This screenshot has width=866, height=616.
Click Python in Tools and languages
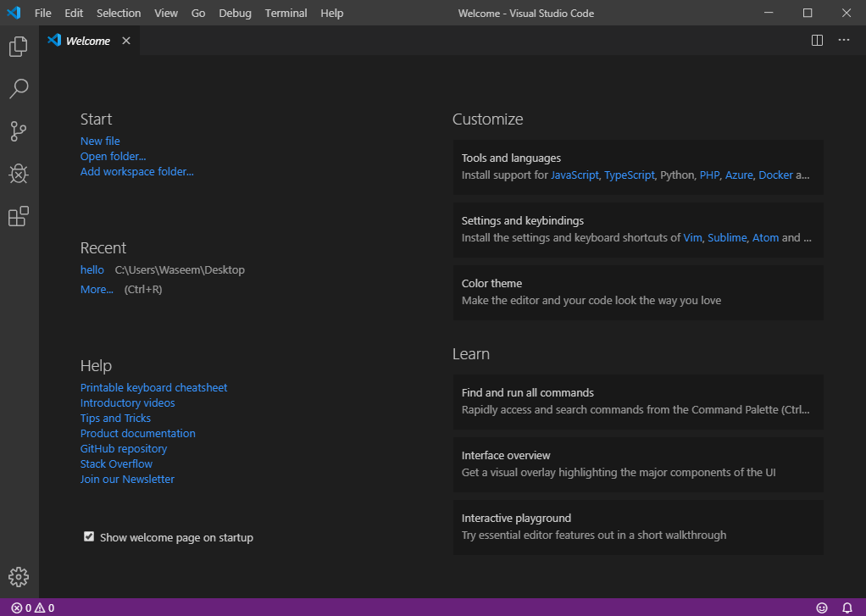(x=677, y=175)
